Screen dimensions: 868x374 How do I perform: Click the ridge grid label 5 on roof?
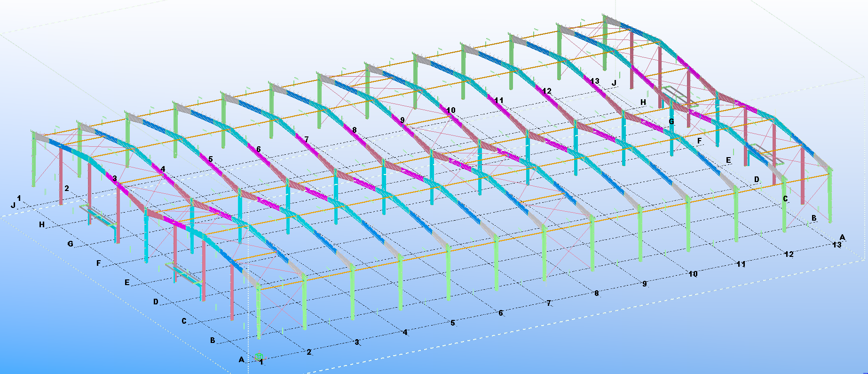coord(210,159)
